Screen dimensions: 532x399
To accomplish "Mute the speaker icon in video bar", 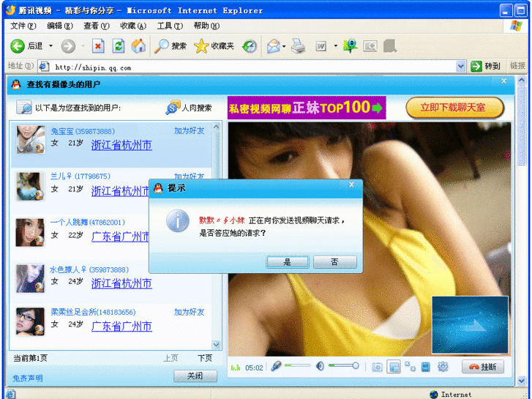I will (320, 366).
